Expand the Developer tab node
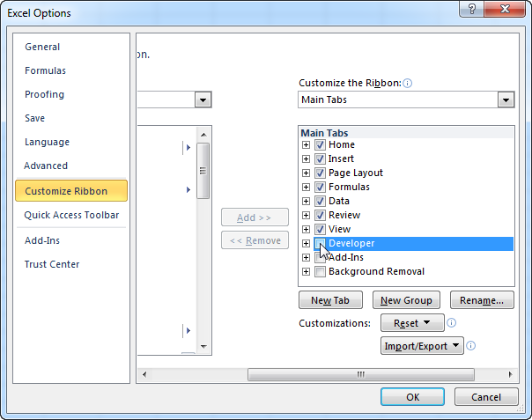This screenshot has width=532, height=420. click(306, 243)
